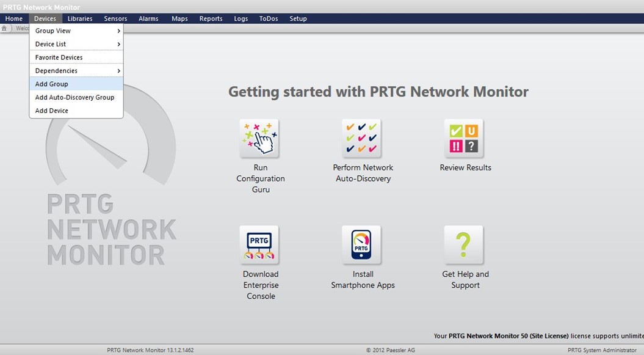Open the Perform Network Auto-Discovery icon
Image resolution: width=644 pixels, height=355 pixels.
[361, 139]
